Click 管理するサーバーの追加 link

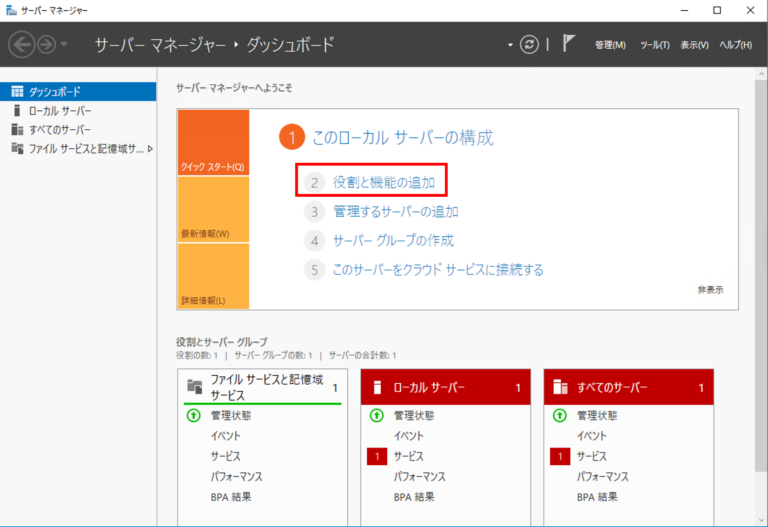coord(396,212)
